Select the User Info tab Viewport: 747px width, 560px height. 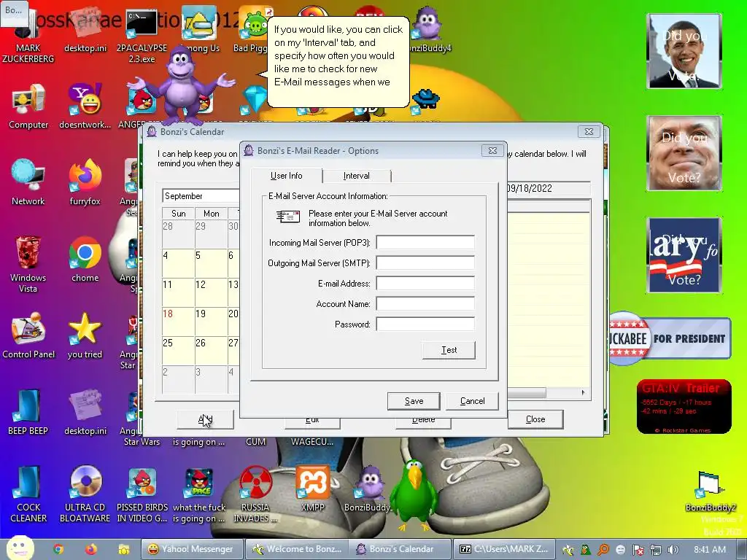(286, 176)
